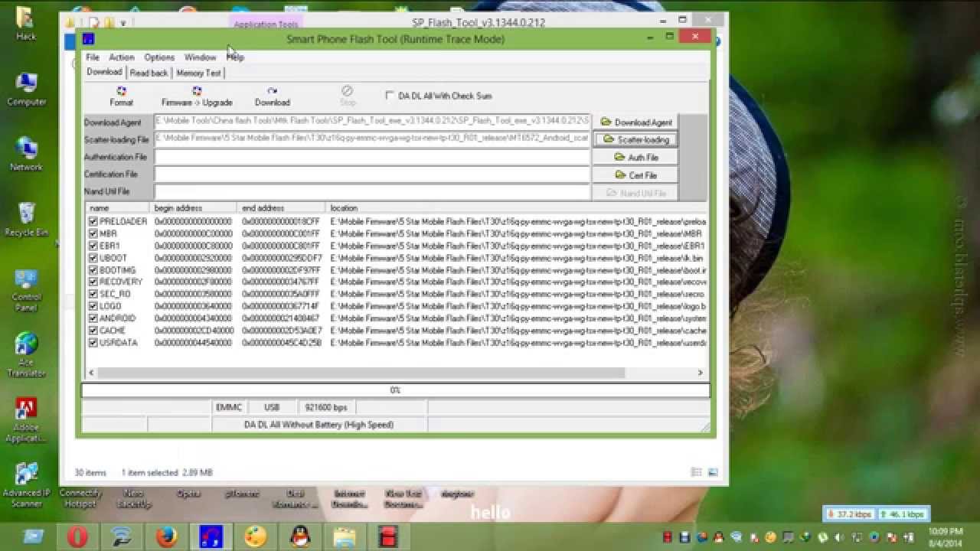This screenshot has height=551, width=980.
Task: Open File Explorer from the taskbar
Action: pyautogui.click(x=345, y=536)
